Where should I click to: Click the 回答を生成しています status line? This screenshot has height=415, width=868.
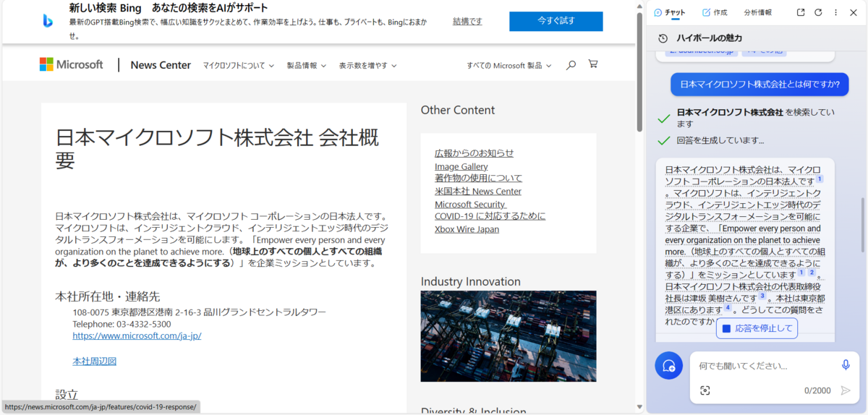[x=720, y=140]
